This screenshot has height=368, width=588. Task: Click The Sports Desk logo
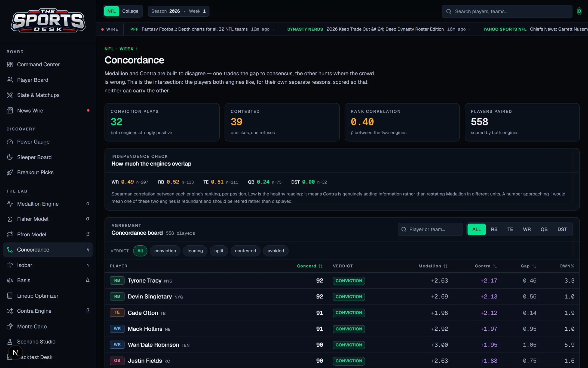[x=48, y=21]
